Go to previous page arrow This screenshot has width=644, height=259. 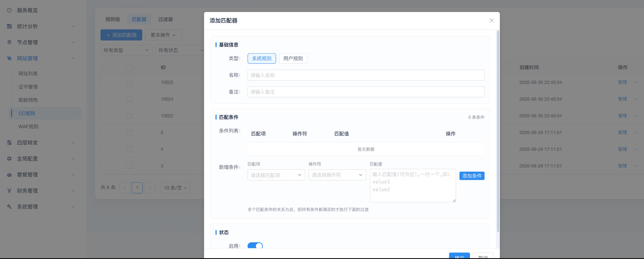pyautogui.click(x=125, y=188)
